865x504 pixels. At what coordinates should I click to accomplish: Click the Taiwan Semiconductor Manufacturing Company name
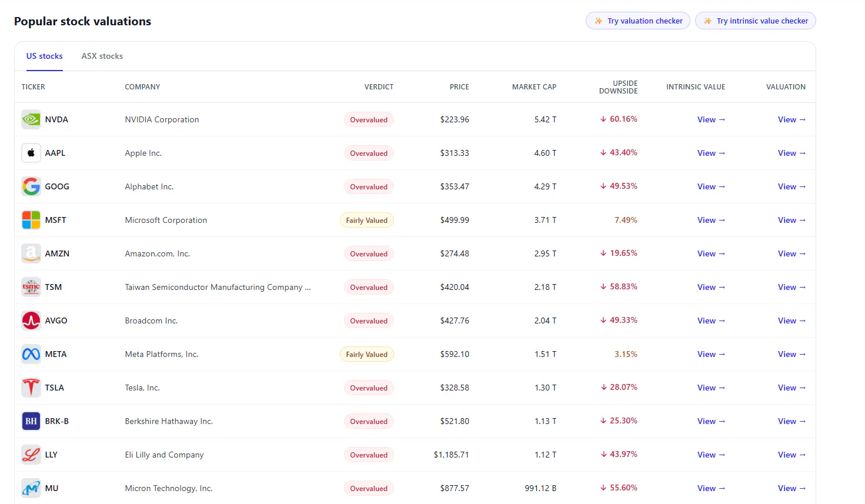coord(218,287)
